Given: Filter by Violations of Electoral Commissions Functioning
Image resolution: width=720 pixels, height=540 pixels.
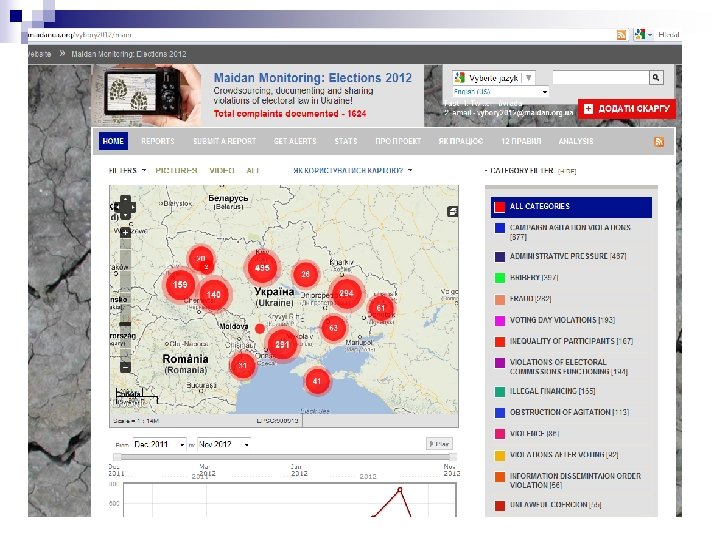Looking at the screenshot, I should [x=562, y=366].
